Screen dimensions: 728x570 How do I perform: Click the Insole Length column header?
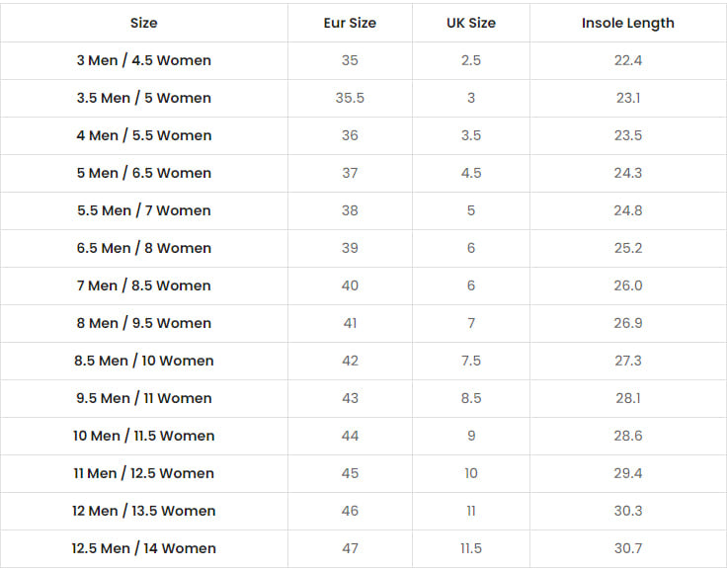tap(628, 23)
